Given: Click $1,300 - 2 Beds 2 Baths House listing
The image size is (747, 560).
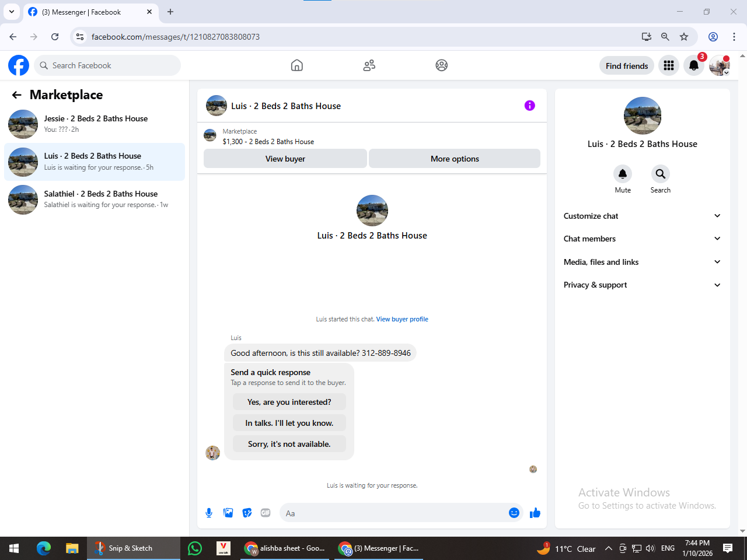Looking at the screenshot, I should click(268, 142).
